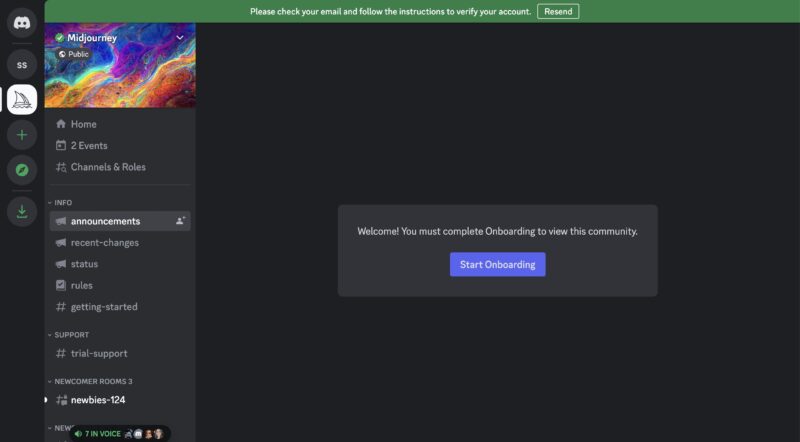Open Explore Discoverable Servers compass icon

pyautogui.click(x=22, y=170)
